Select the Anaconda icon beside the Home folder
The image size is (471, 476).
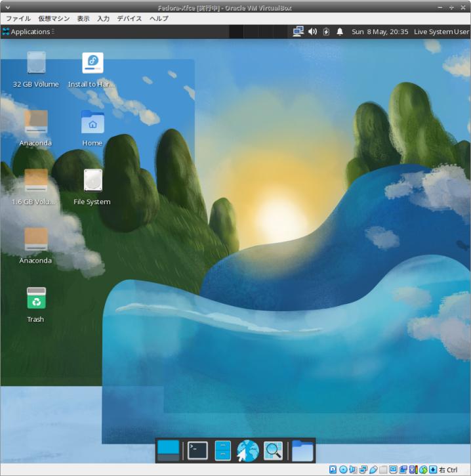point(36,122)
